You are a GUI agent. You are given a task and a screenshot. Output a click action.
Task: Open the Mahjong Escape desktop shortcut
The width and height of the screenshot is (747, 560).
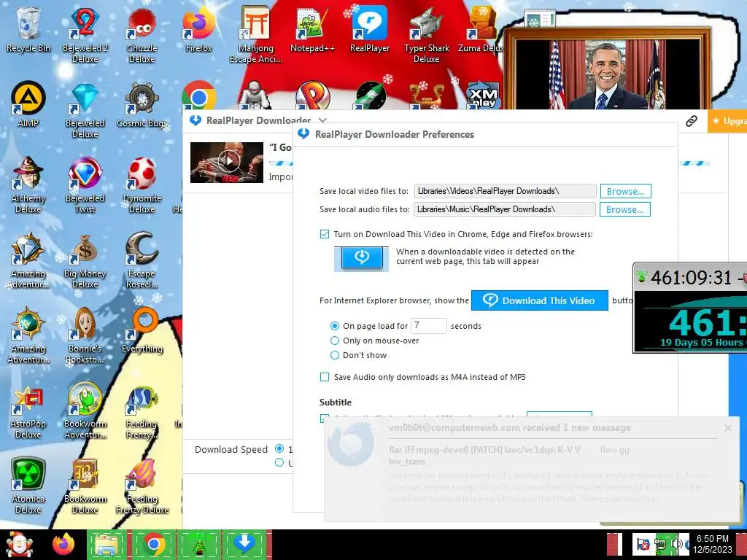click(256, 34)
